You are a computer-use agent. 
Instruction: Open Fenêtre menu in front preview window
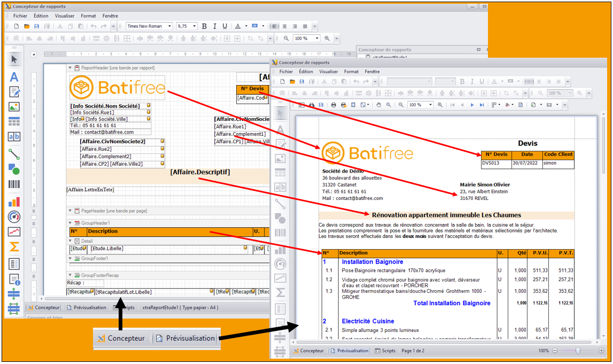coord(372,72)
